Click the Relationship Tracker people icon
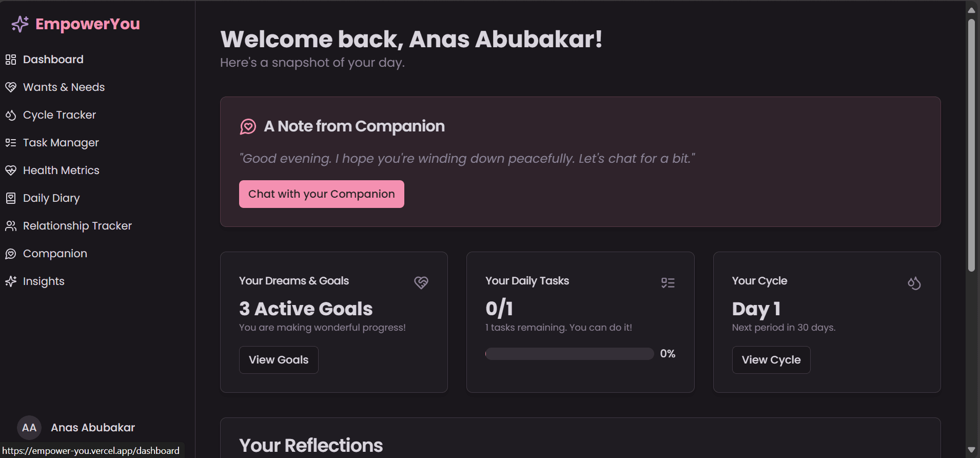Viewport: 980px width, 458px height. point(11,226)
